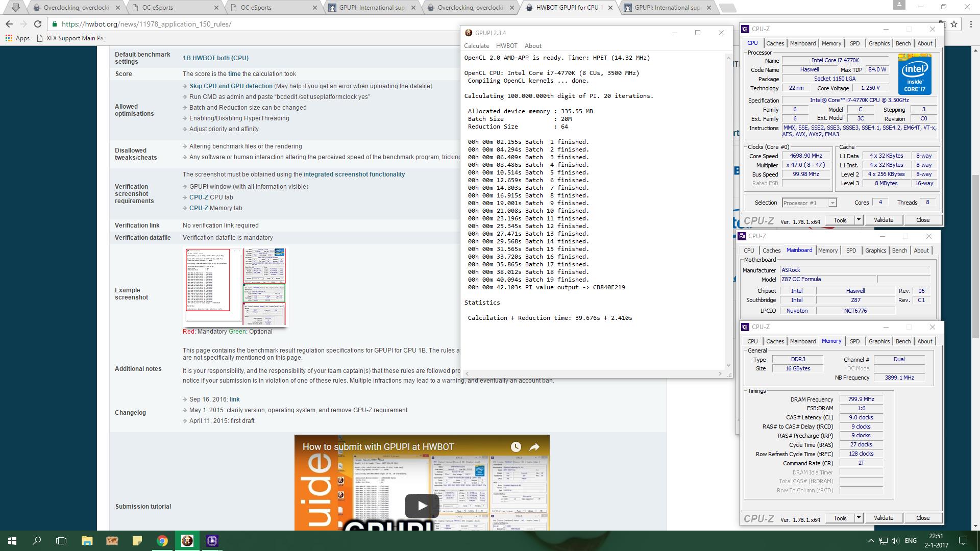Switch to CPU-Z in taskbar
Viewport: 980px width, 551px height.
click(212, 541)
